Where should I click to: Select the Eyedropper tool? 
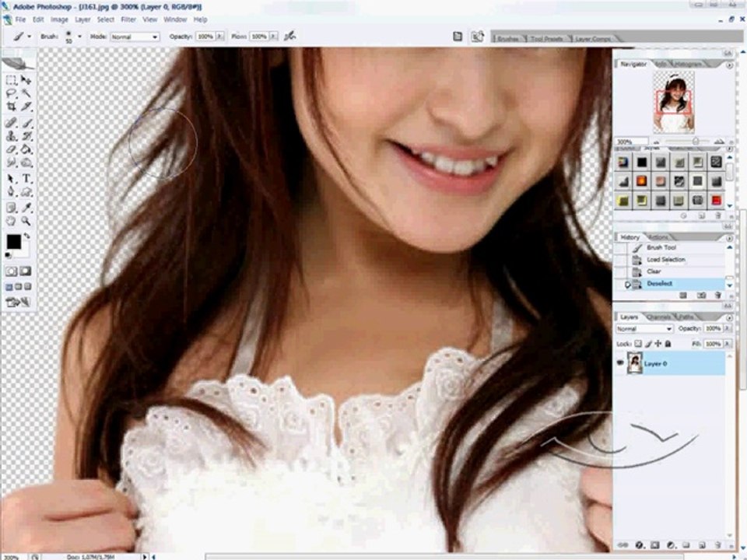pos(26,208)
